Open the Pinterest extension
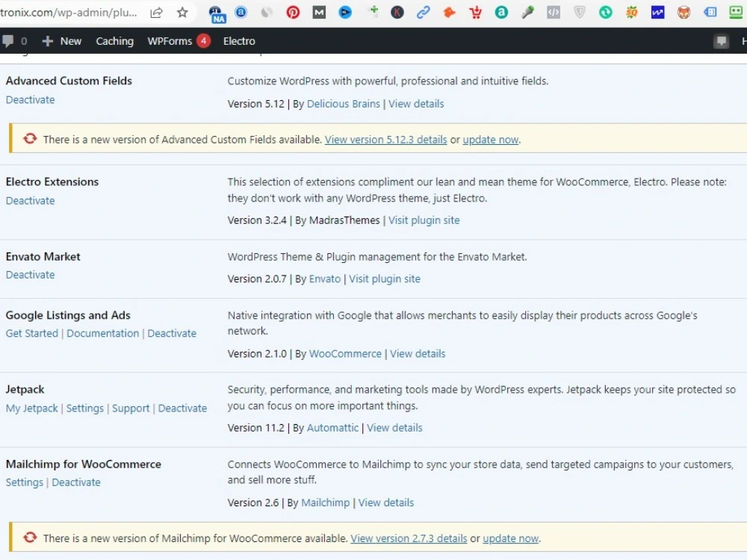Image resolution: width=747 pixels, height=560 pixels. point(293,13)
